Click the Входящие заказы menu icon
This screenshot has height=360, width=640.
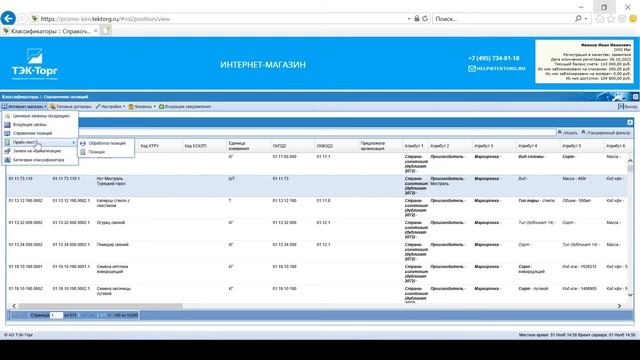point(7,124)
